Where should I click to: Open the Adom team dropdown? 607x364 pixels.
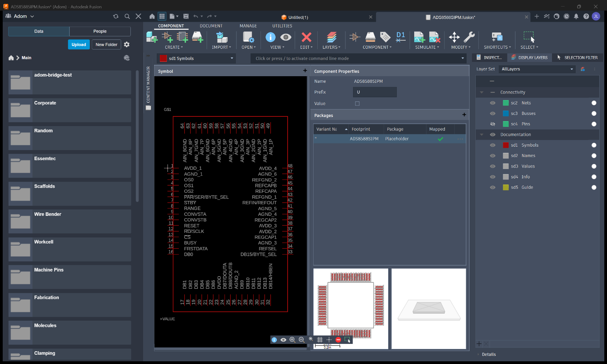[x=20, y=16]
